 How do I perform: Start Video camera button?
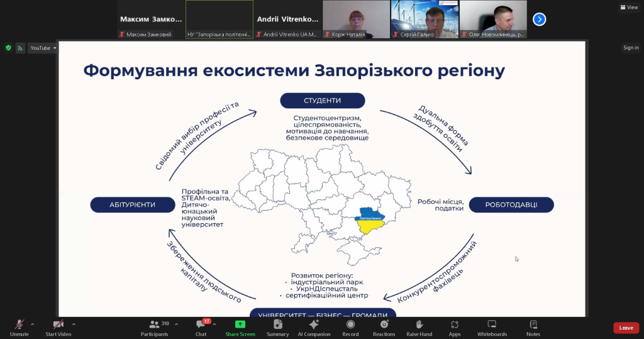click(x=58, y=328)
